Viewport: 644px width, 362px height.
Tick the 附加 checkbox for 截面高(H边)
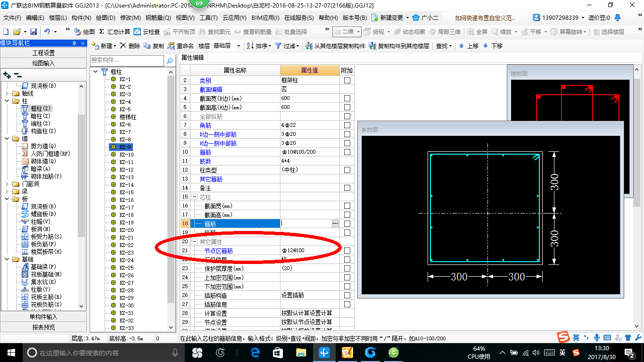tap(347, 107)
